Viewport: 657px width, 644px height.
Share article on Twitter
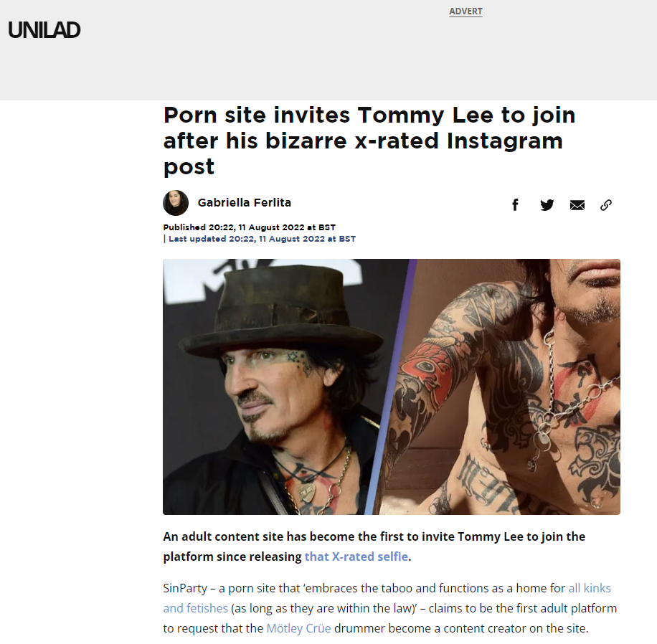pyautogui.click(x=547, y=205)
